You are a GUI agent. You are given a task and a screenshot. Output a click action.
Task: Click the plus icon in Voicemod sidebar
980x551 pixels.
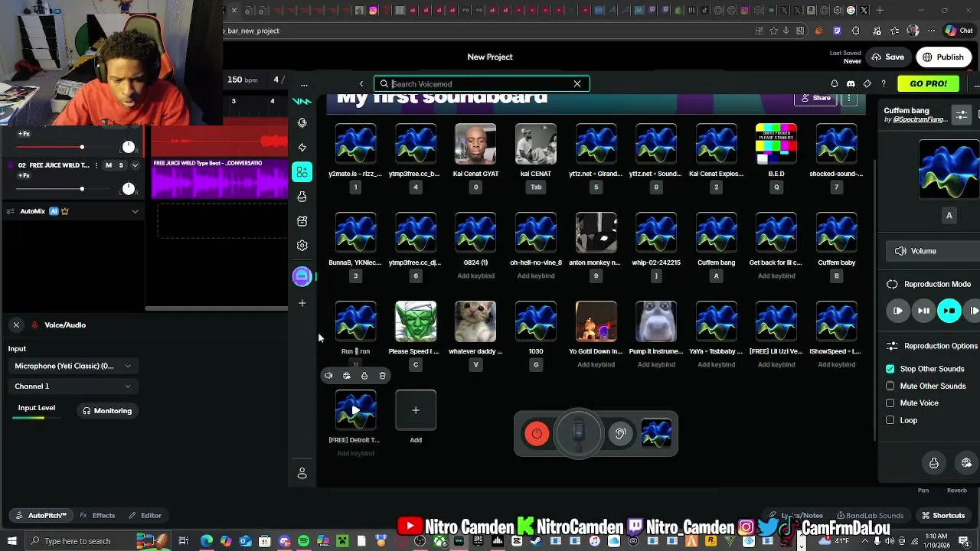pyautogui.click(x=302, y=303)
